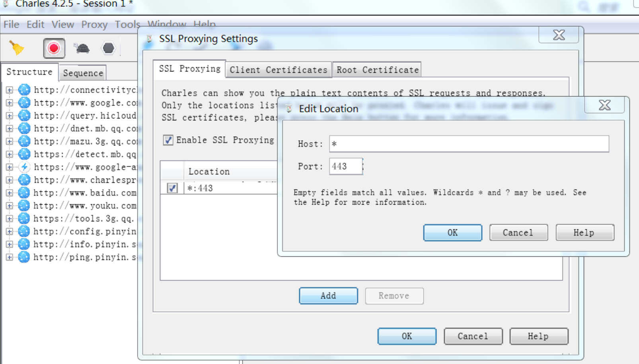Toggle the turtle throttling icon
The height and width of the screenshot is (364, 639).
click(82, 48)
